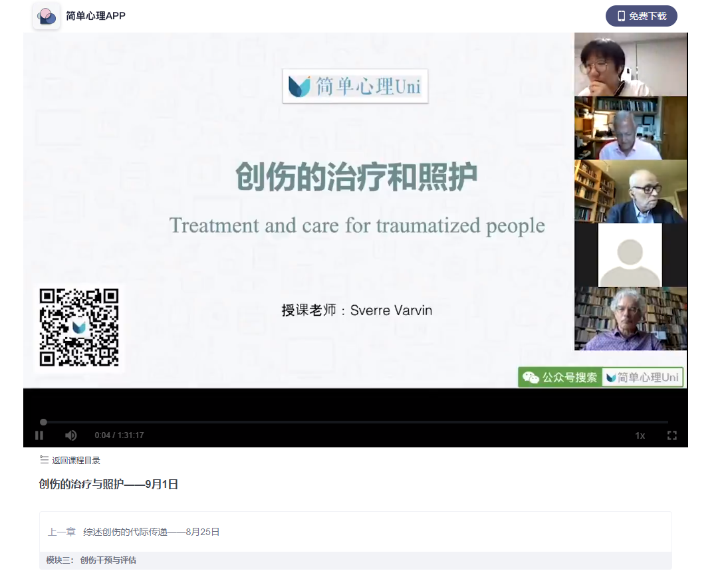Mute the video volume

(70, 435)
